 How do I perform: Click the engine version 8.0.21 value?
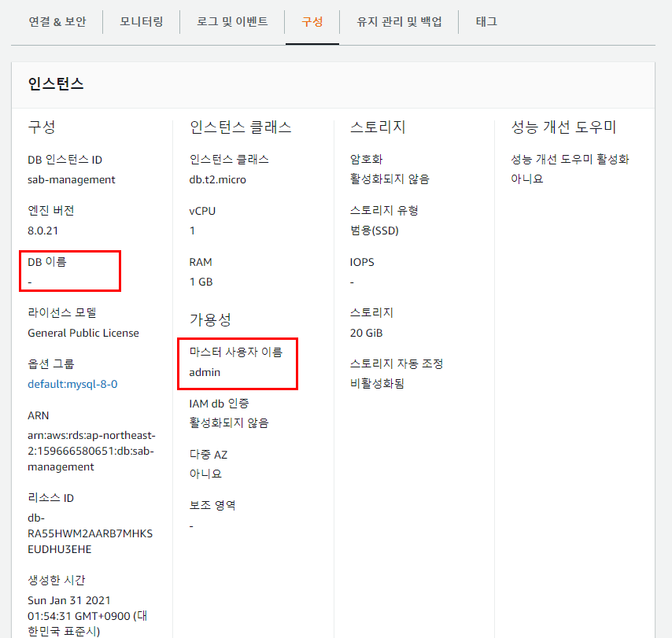[42, 230]
